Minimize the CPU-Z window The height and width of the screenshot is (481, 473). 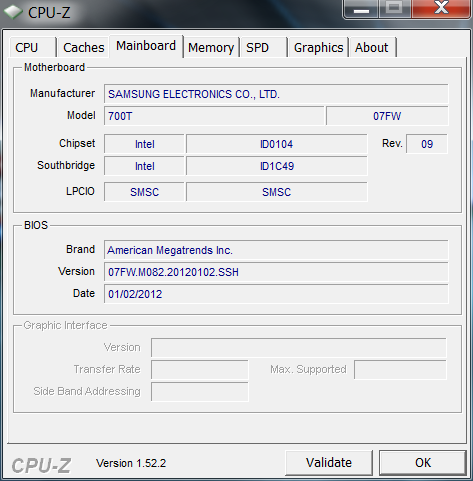[361, 9]
